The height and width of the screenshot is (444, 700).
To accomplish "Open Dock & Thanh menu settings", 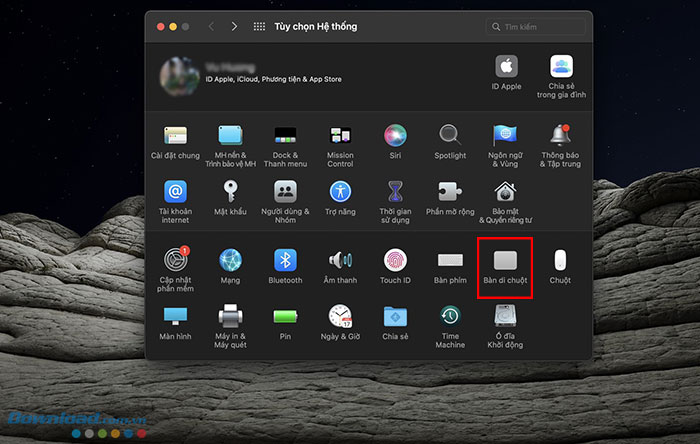I will [285, 135].
